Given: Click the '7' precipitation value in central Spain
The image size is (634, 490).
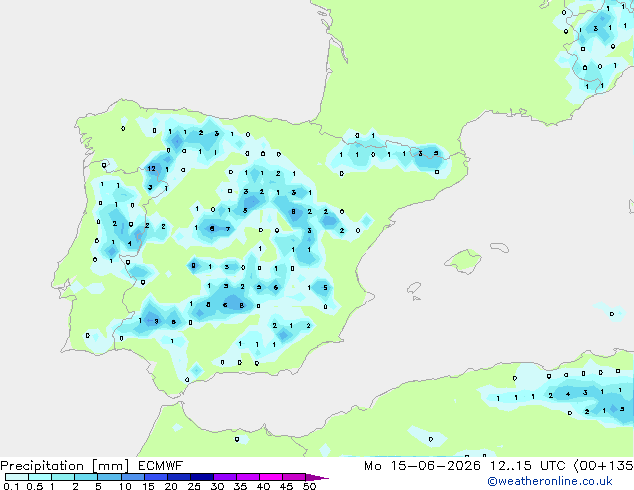Looking at the screenshot, I should click(x=228, y=229).
